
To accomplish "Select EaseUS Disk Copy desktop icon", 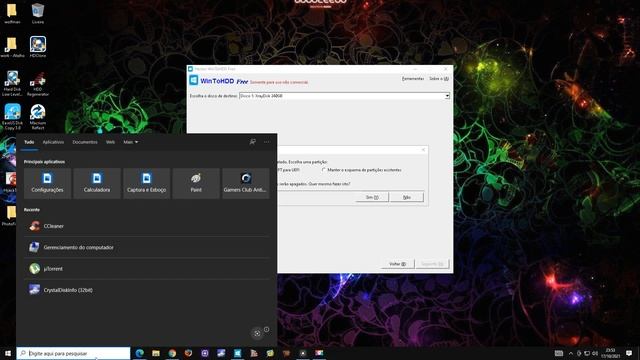I will point(12,117).
